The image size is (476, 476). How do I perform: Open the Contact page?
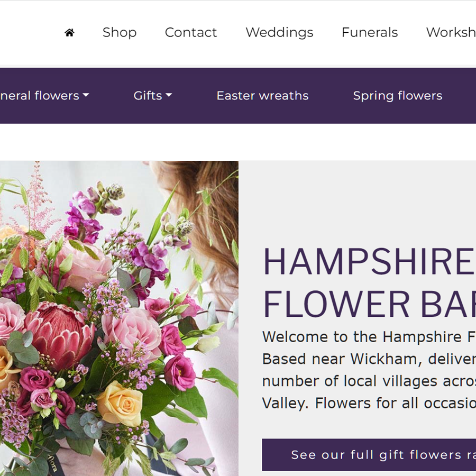click(190, 32)
